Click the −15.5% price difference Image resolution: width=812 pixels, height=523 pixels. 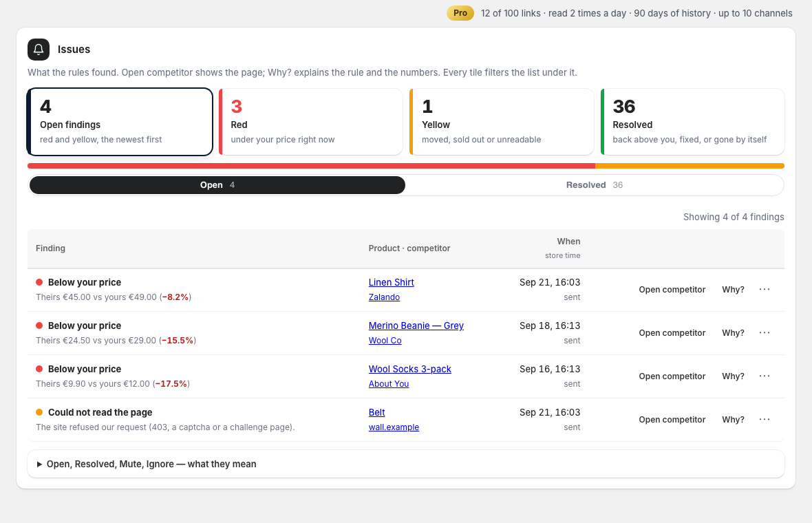pyautogui.click(x=177, y=341)
